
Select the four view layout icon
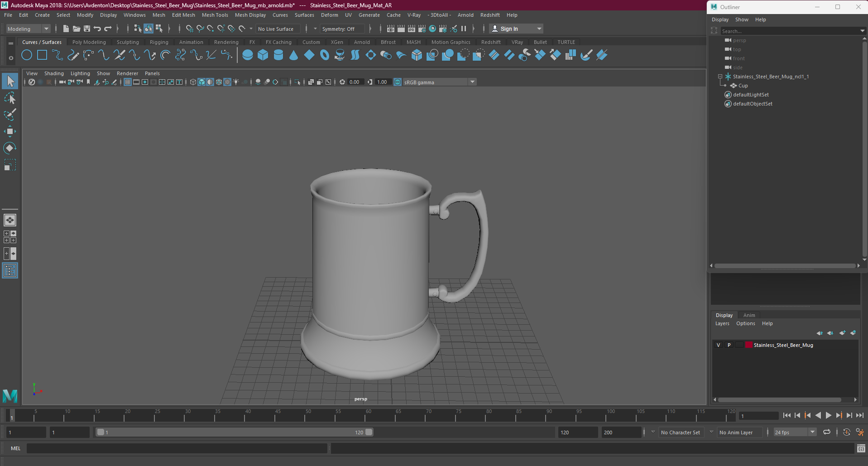coord(10,237)
